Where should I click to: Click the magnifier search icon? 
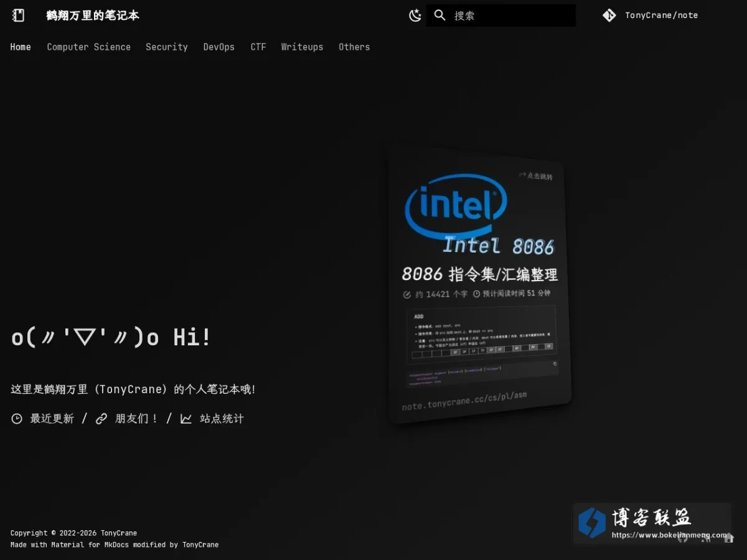tap(440, 16)
